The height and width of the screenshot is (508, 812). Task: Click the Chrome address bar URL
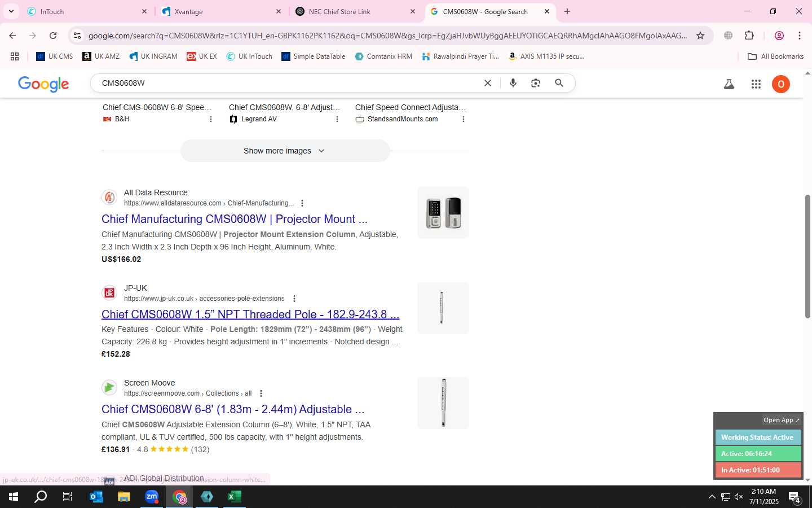point(388,36)
